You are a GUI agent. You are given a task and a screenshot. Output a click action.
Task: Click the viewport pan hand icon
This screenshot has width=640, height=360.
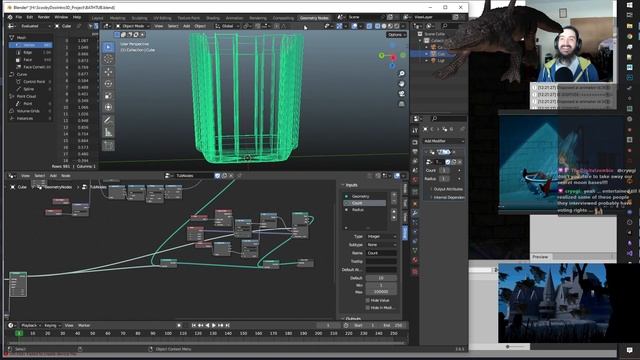pos(402,84)
